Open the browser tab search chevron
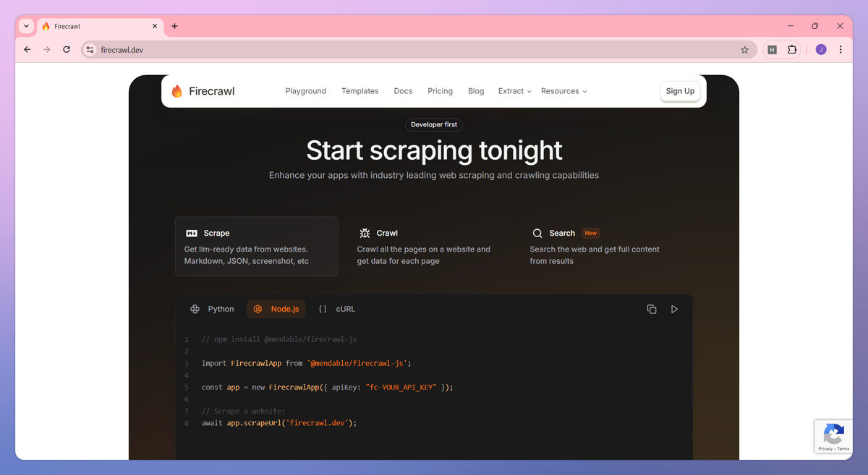The width and height of the screenshot is (868, 475). pos(25,26)
